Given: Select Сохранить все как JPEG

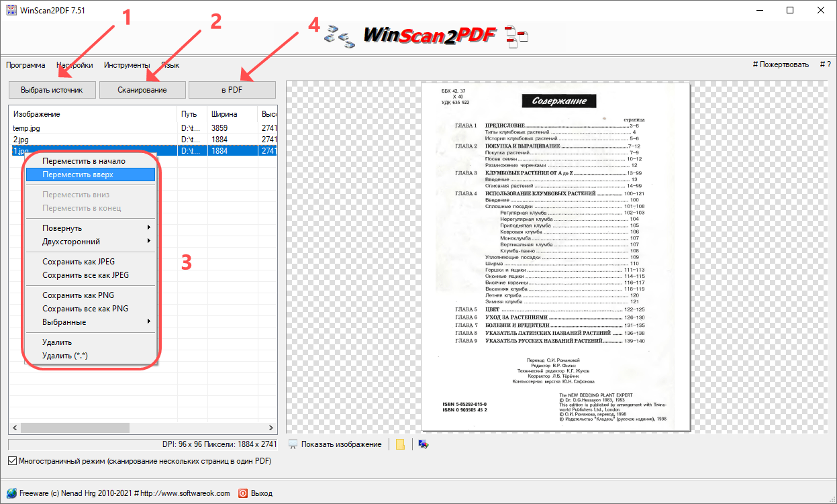Looking at the screenshot, I should coord(90,275).
